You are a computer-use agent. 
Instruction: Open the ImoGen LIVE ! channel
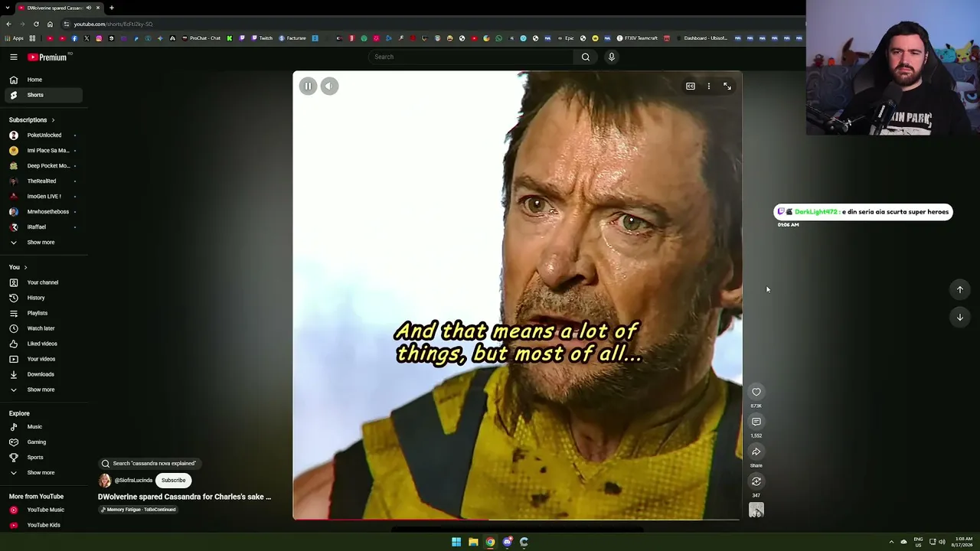click(43, 197)
